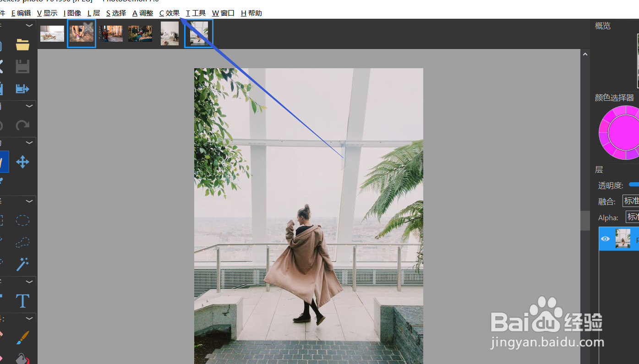The image size is (639, 364).
Task: Collapse the section chevron above Move tool
Action: pos(29,142)
